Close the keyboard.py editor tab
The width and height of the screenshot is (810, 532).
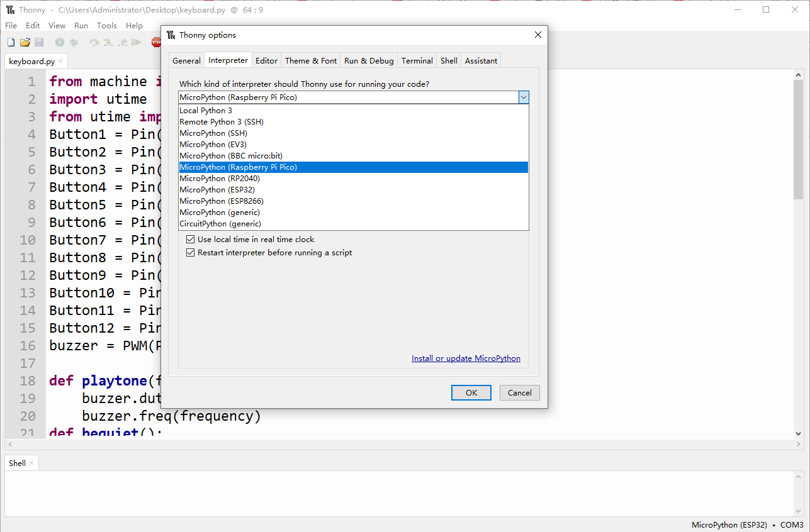coord(60,62)
